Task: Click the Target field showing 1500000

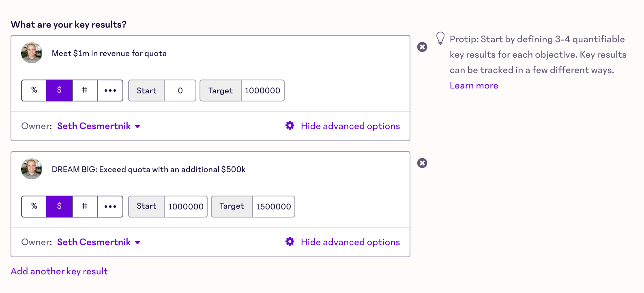Action: 274,207
